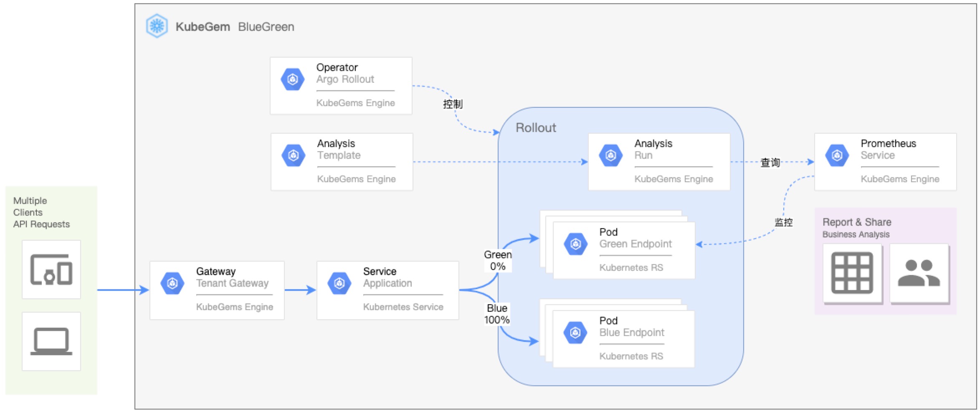Click the 'Operator' heading text

pyautogui.click(x=337, y=67)
